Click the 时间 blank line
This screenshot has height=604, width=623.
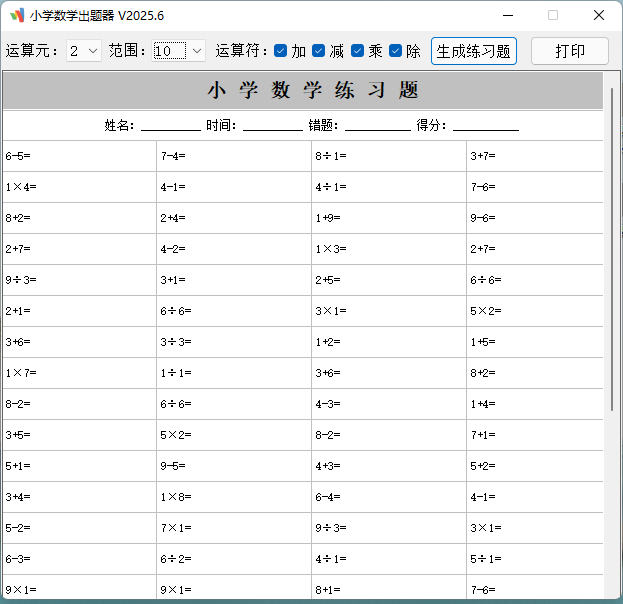tap(273, 130)
